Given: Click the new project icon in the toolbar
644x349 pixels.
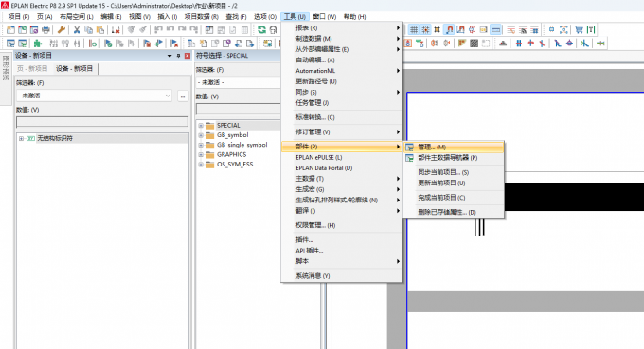Looking at the screenshot, I should [x=10, y=29].
